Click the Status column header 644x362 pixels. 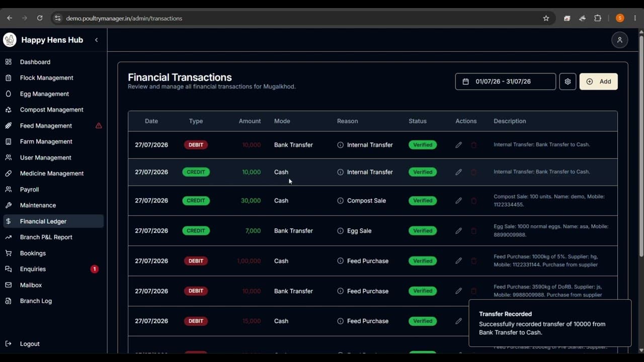(x=418, y=121)
